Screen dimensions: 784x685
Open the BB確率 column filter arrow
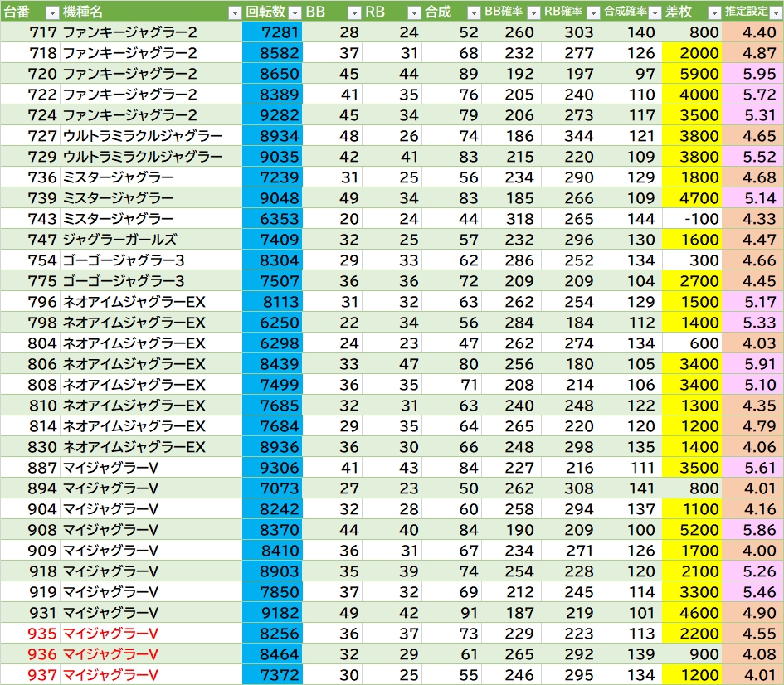(x=533, y=13)
